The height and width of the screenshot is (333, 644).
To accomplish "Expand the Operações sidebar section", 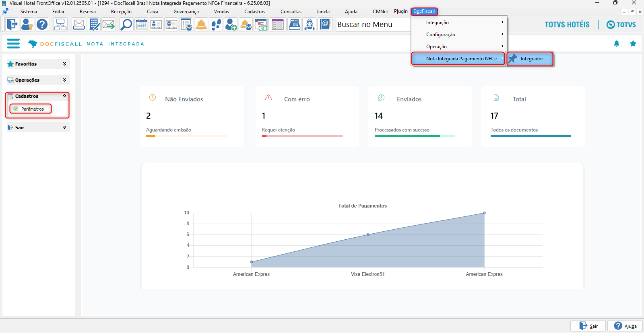I will pyautogui.click(x=38, y=80).
